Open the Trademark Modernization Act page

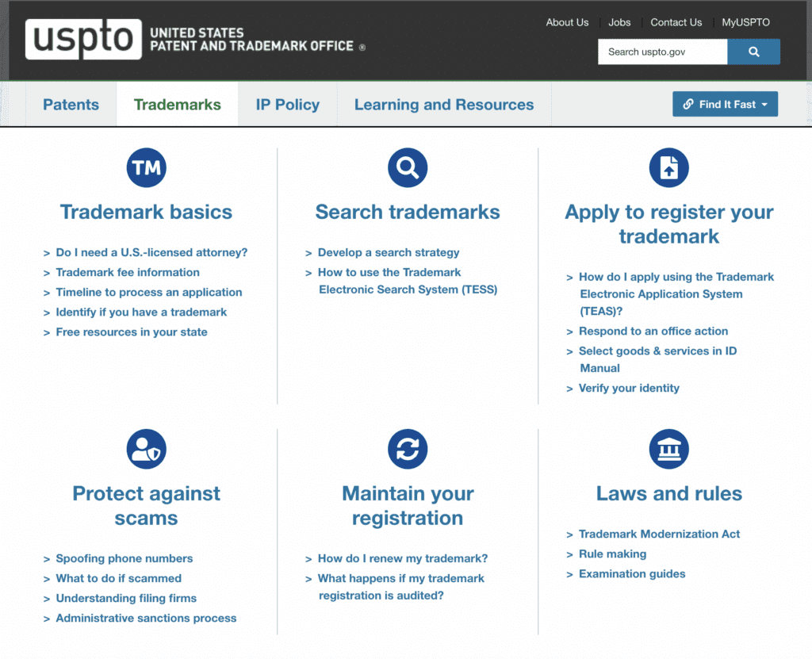[x=658, y=534]
